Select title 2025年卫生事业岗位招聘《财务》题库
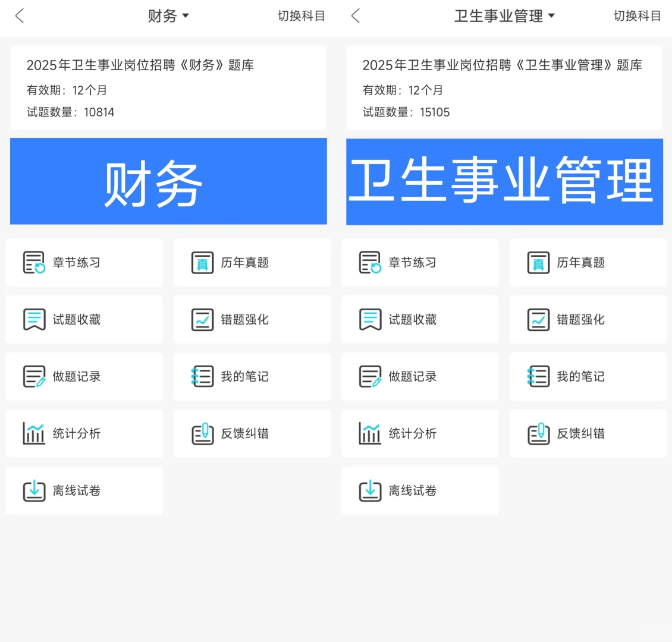The width and height of the screenshot is (672, 642). coord(140,65)
